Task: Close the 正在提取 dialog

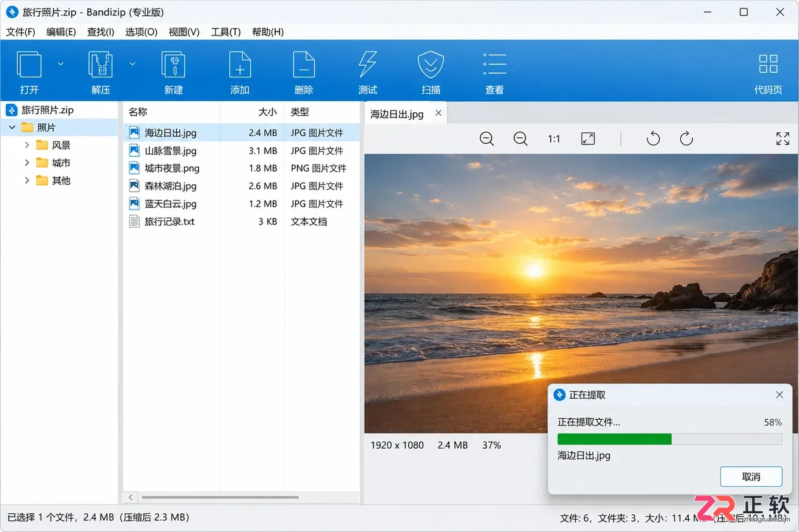Action: (780, 395)
